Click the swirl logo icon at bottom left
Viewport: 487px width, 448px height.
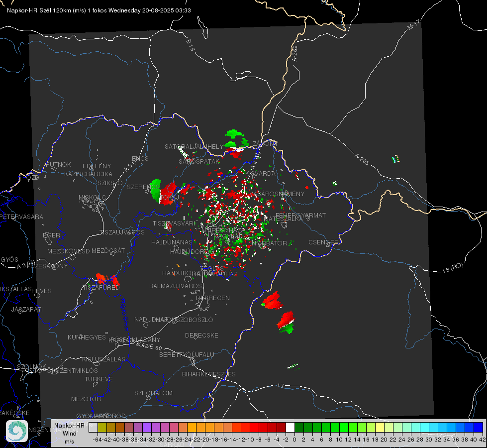17,431
